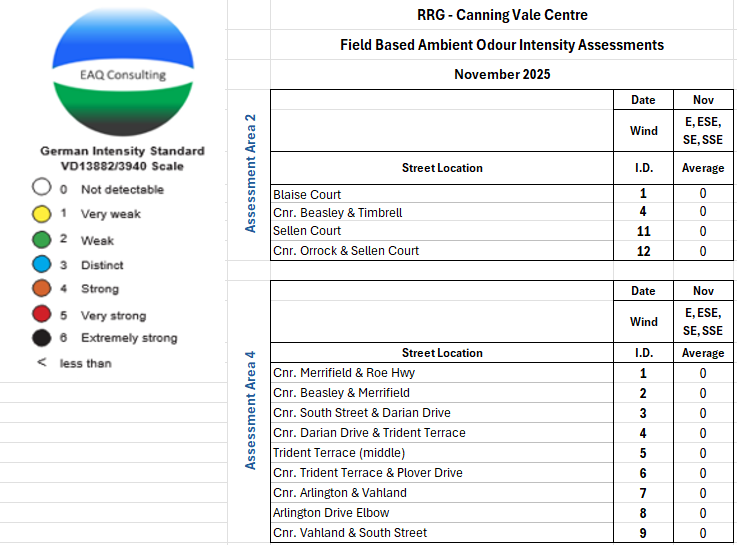This screenshot has height=545, width=737.
Task: Select the green 'Weak' intensity circle
Action: click(x=41, y=240)
